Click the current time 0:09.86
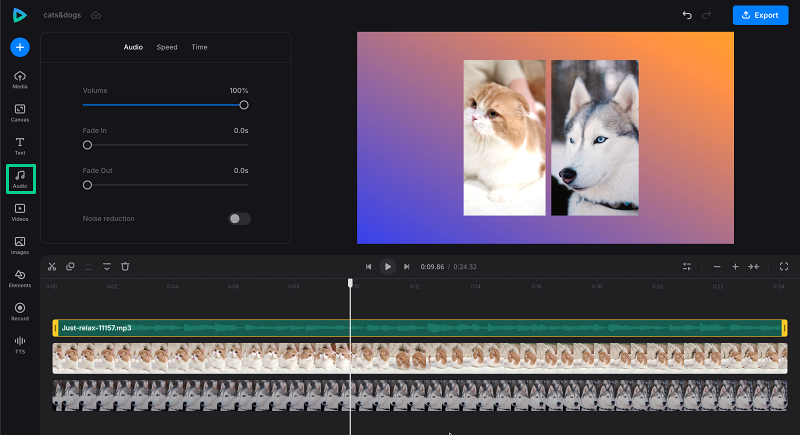Image resolution: width=800 pixels, height=435 pixels. pyautogui.click(x=432, y=267)
